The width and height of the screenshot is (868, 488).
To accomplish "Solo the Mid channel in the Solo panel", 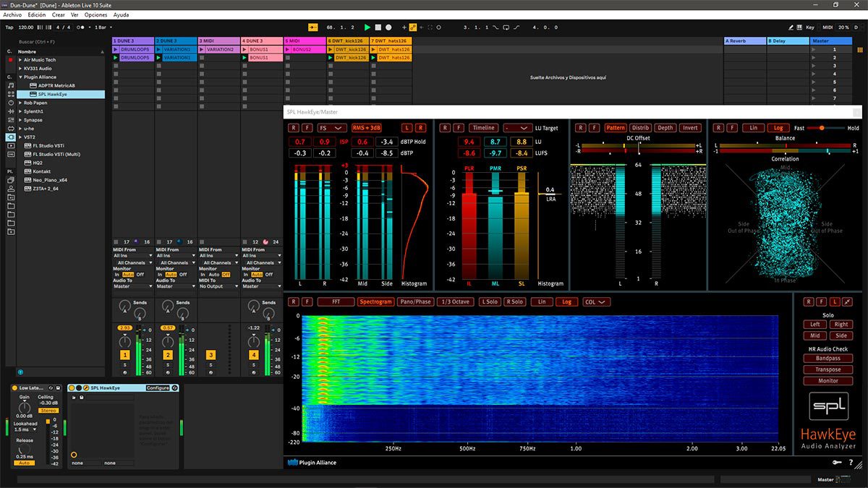I will coord(815,335).
